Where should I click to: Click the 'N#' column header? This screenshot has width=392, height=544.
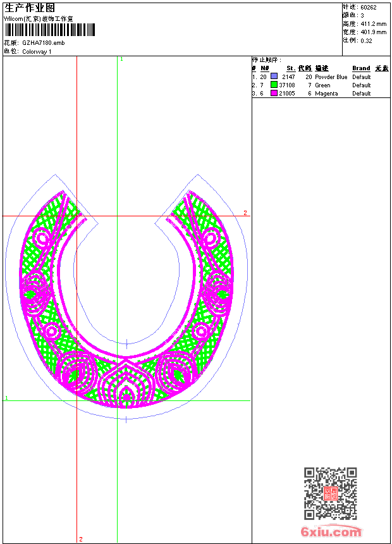click(265, 68)
